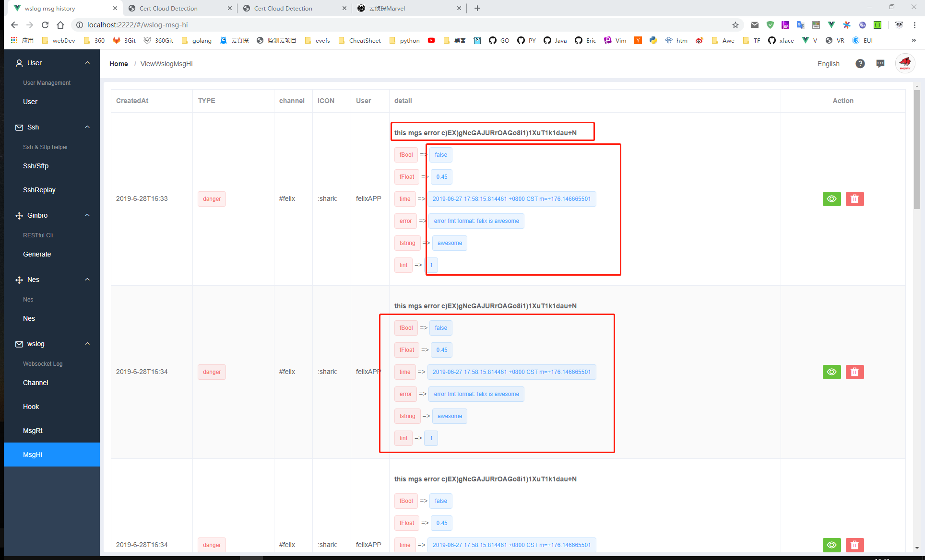Image resolution: width=925 pixels, height=560 pixels.
Task: Click the green shield extension icon
Action: tap(770, 25)
